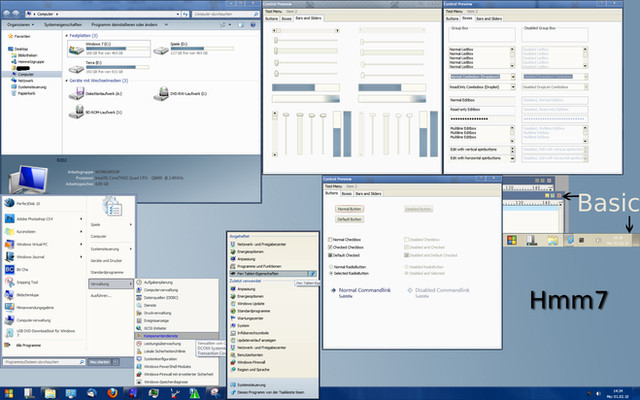This screenshot has height=400, width=640.
Task: Open the view options dropdown arrow in Explorer
Action: coord(230,25)
